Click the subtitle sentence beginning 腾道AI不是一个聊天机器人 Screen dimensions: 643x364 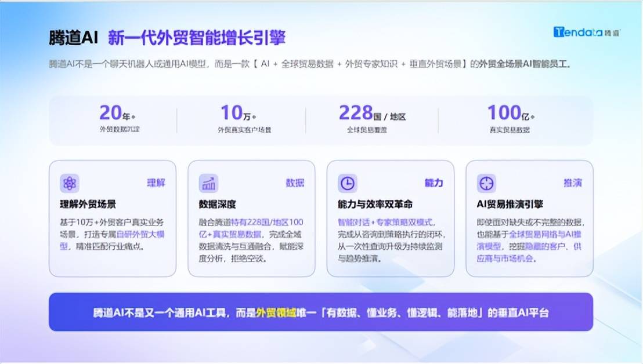pos(310,64)
